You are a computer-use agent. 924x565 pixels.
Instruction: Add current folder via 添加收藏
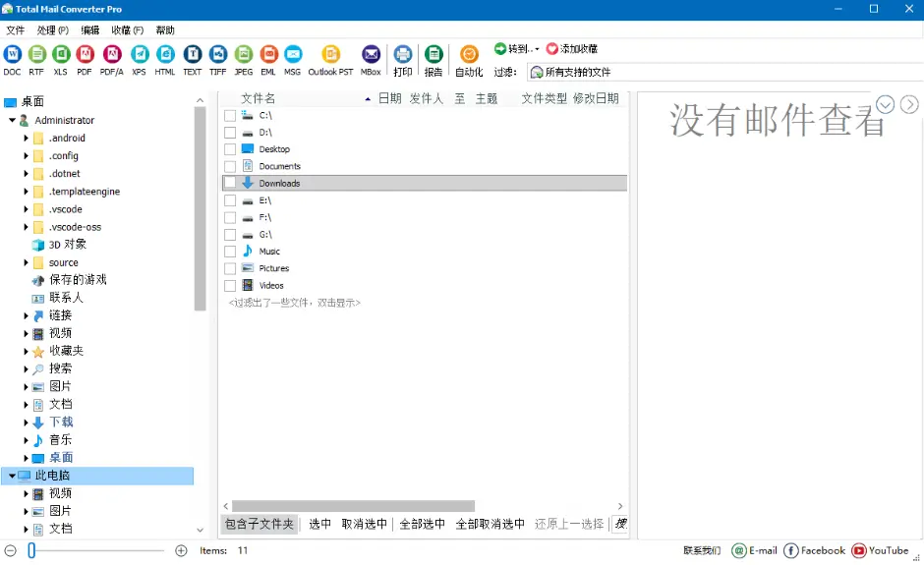(572, 48)
